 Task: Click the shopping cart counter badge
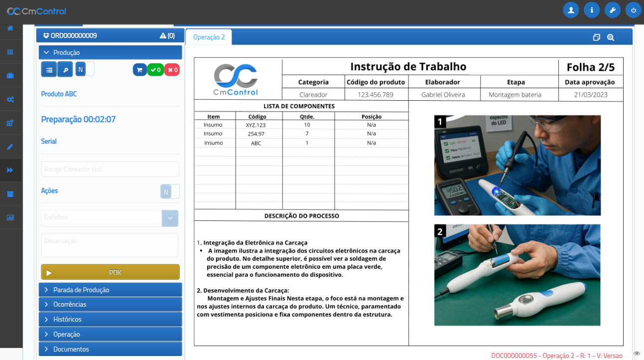pyautogui.click(x=139, y=70)
